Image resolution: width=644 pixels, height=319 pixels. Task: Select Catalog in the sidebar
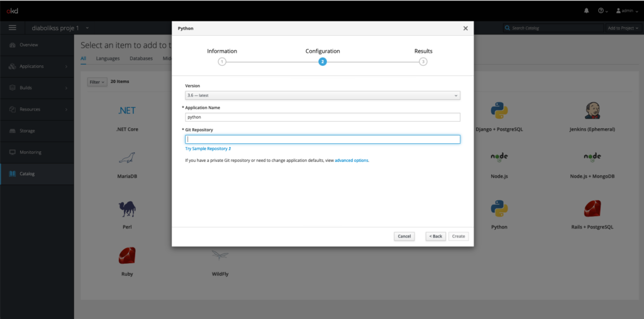pyautogui.click(x=37, y=174)
